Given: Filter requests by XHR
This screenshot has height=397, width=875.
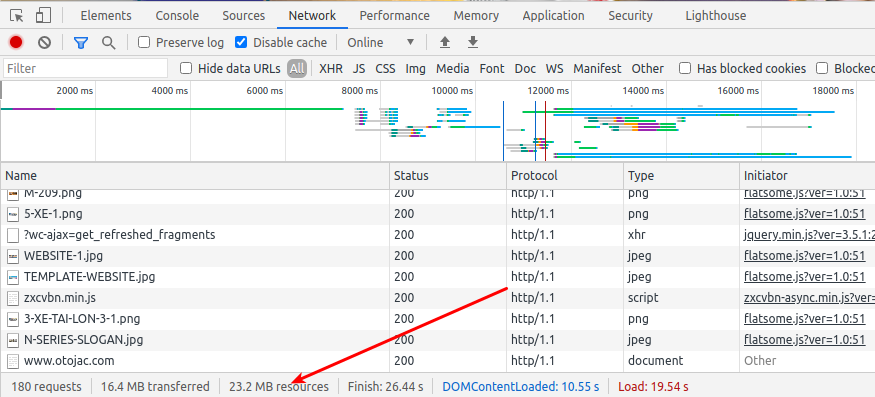Looking at the screenshot, I should click(331, 69).
